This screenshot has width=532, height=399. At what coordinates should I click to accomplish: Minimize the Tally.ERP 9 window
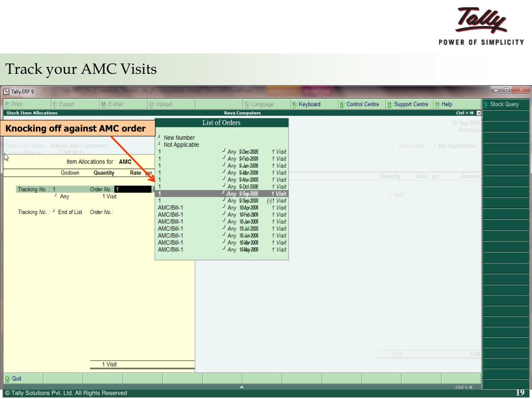pos(496,90)
